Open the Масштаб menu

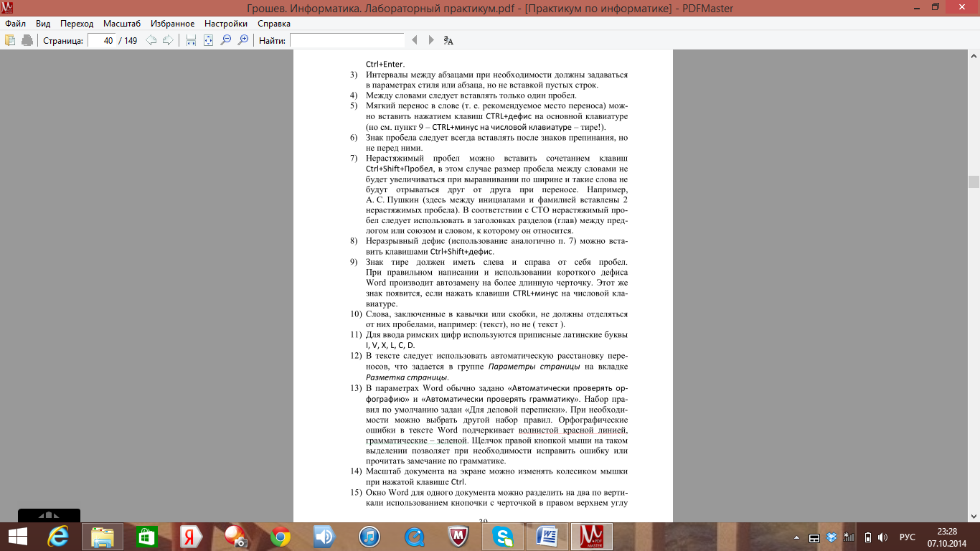click(121, 24)
